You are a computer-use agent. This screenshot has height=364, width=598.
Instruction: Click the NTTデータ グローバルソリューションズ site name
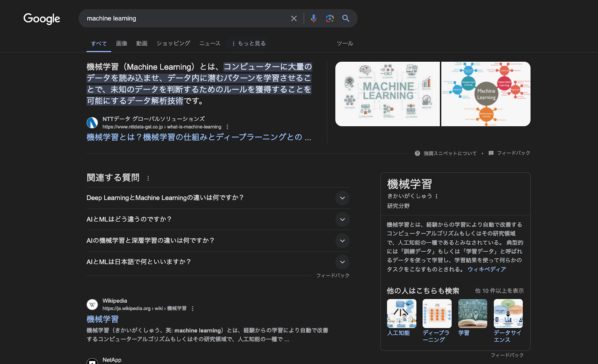click(x=154, y=119)
